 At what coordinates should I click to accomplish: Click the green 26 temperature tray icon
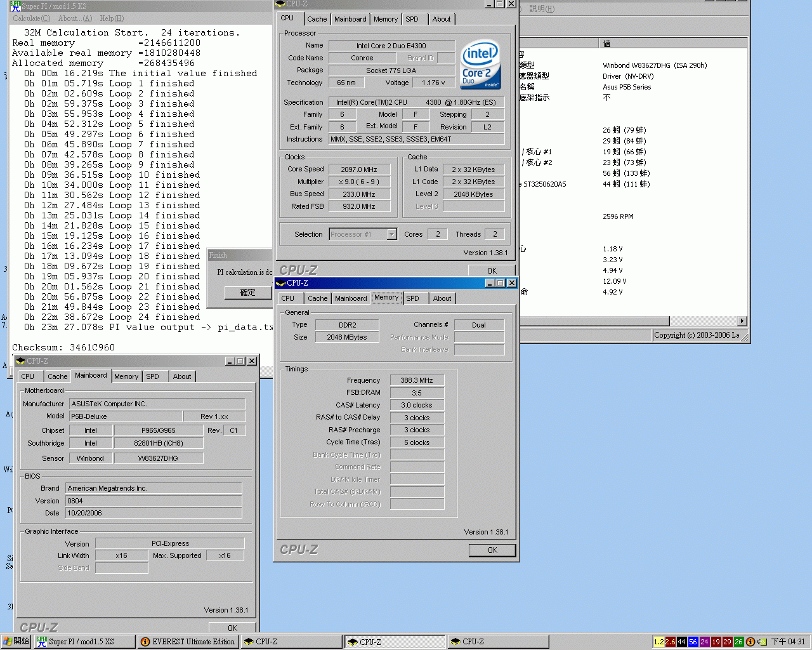click(x=738, y=642)
